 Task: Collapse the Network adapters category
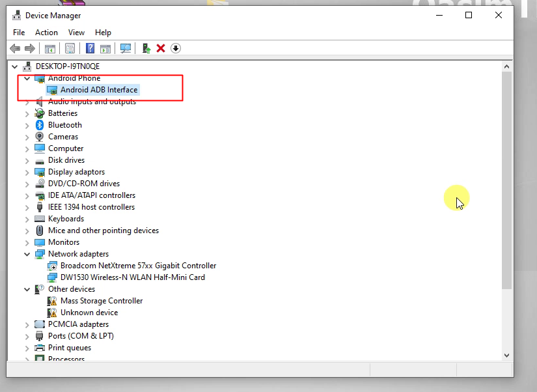(27, 254)
